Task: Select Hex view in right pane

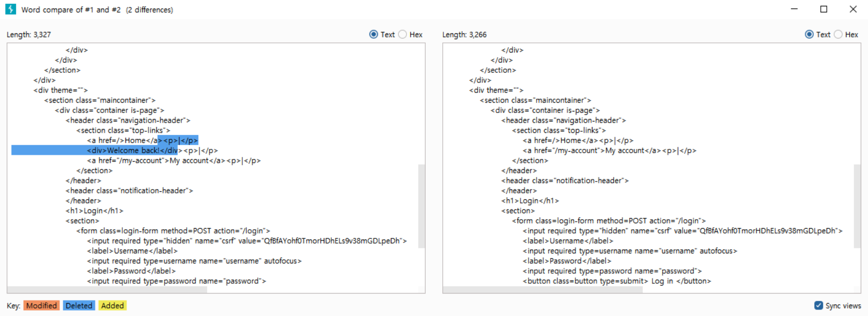Action: click(838, 34)
